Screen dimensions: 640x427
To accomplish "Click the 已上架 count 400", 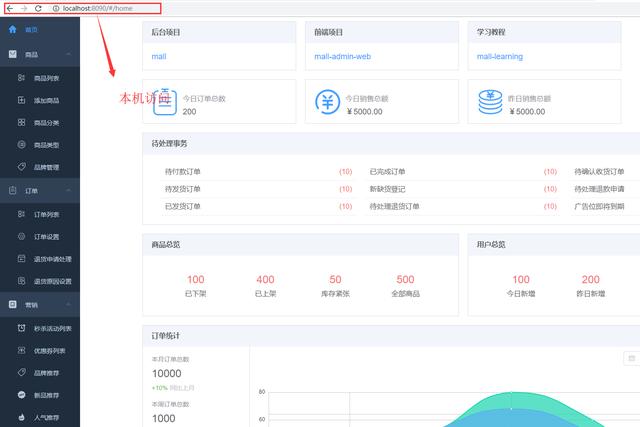I will (265, 280).
